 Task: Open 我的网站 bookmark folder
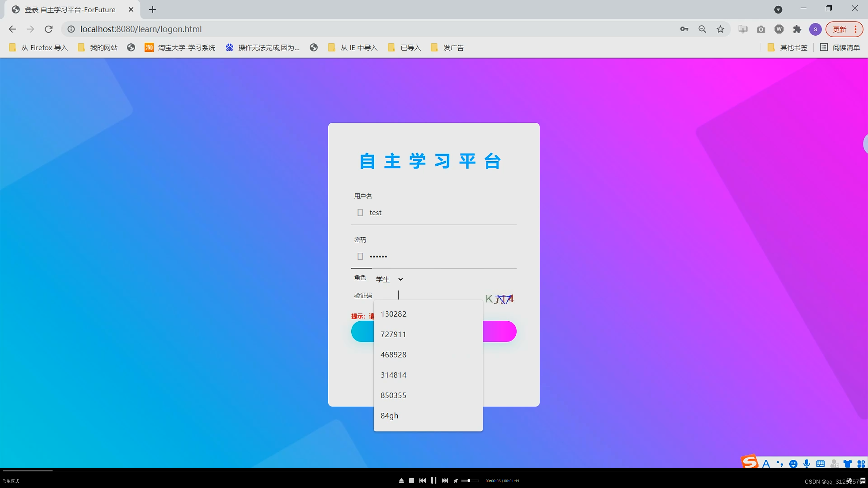point(97,47)
